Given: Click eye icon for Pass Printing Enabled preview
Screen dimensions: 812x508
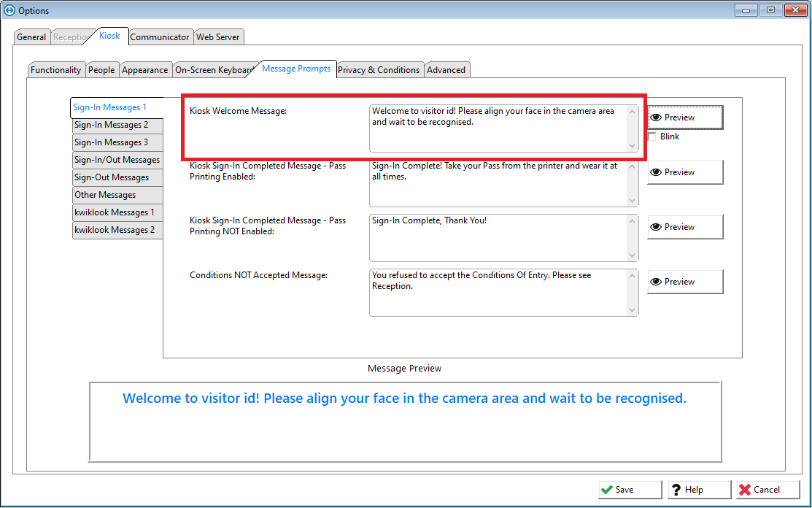Looking at the screenshot, I should coord(656,172).
